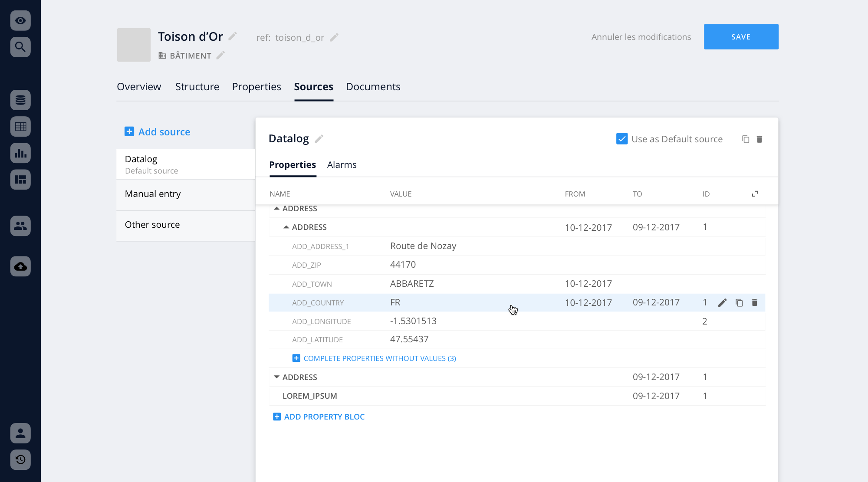Viewport: 868px width, 482px height.
Task: Open the bar chart icon in the sidebar
Action: [x=20, y=153]
